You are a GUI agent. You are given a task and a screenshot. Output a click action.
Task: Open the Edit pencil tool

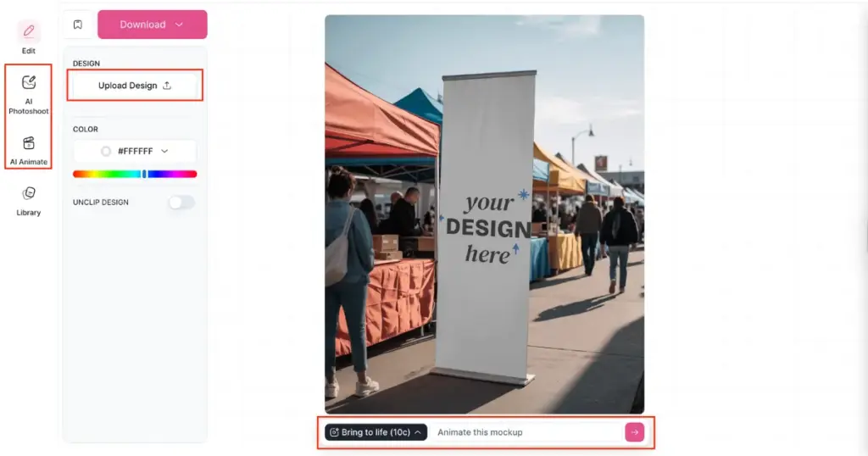coord(29,31)
